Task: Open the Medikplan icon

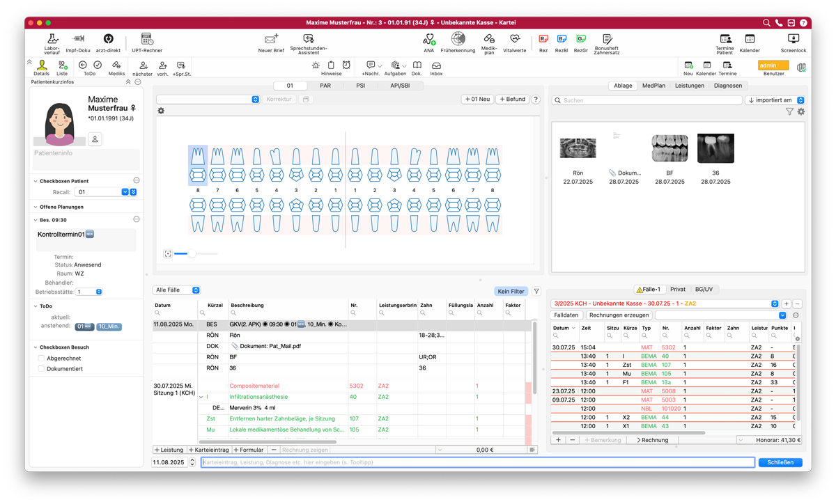Action: (x=489, y=42)
